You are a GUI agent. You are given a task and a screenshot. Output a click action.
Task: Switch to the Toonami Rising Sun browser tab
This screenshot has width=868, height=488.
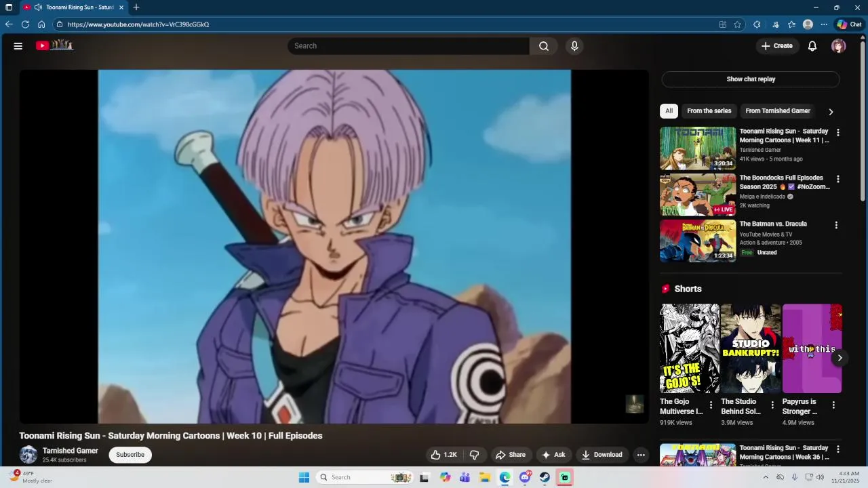pyautogui.click(x=73, y=7)
